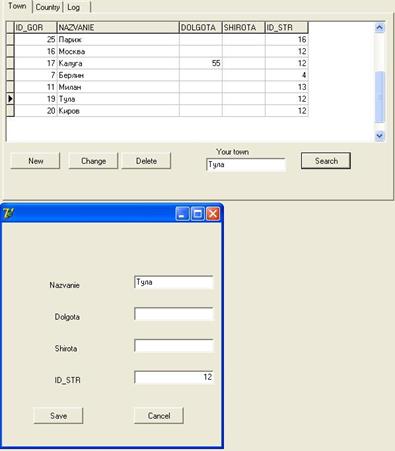
Task: Click the Change button
Action: (93, 161)
